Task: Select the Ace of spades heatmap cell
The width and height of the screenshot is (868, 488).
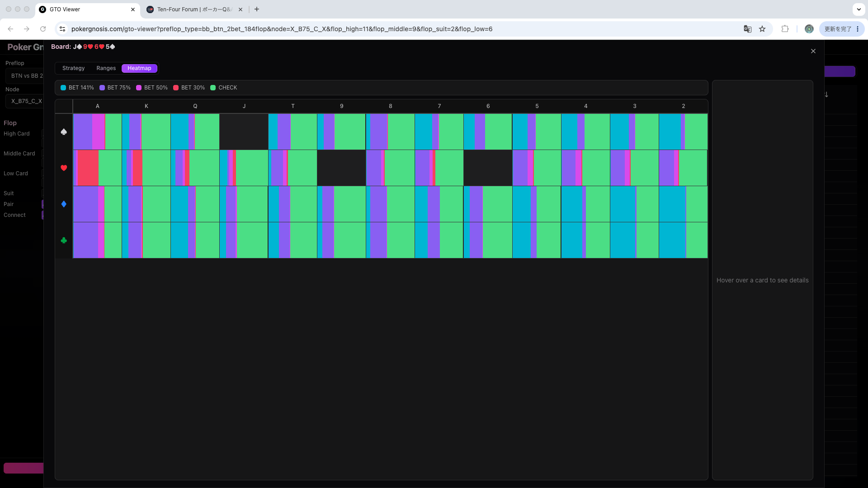Action: (97, 131)
